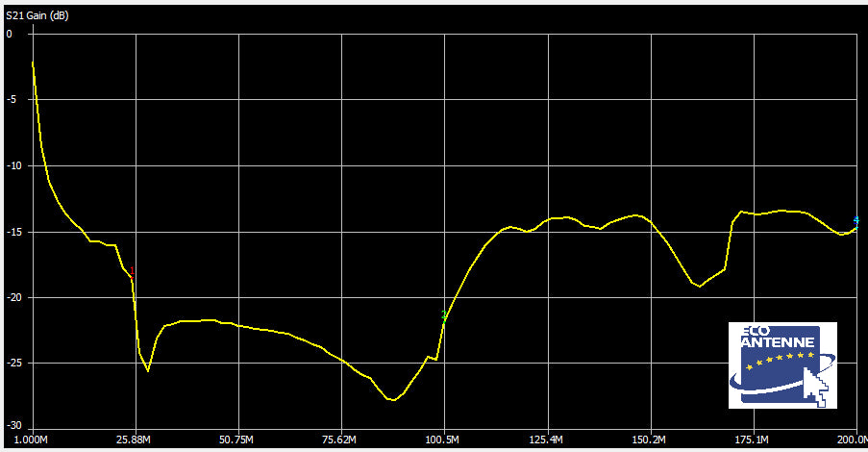868x452 pixels.
Task: Click the -5 dB y-axis label
Action: point(10,99)
